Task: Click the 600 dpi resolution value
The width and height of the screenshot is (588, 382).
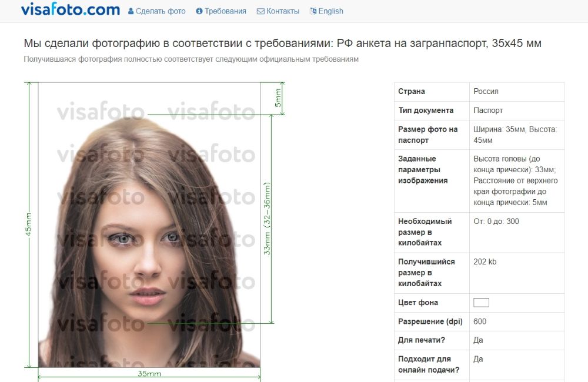Action: tap(480, 321)
